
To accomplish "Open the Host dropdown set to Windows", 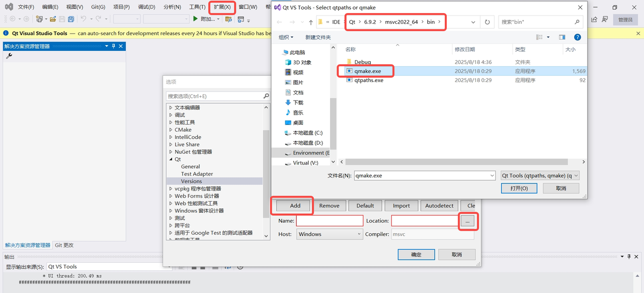I will point(330,234).
